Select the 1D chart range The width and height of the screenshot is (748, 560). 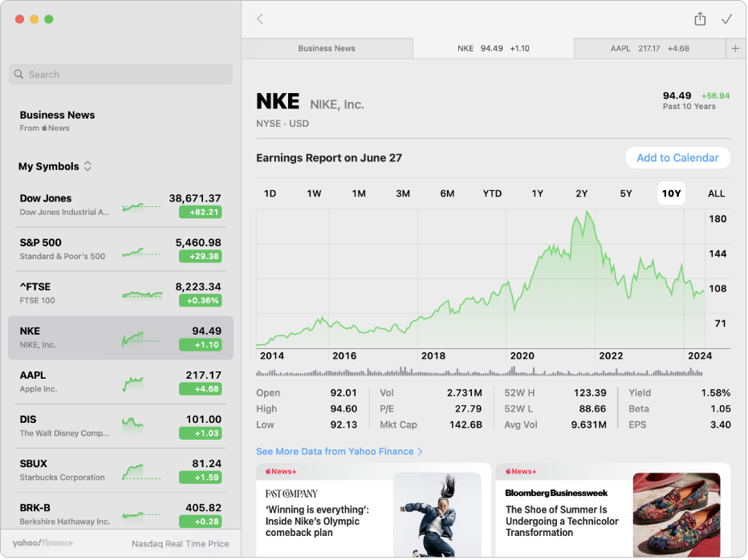(x=270, y=193)
